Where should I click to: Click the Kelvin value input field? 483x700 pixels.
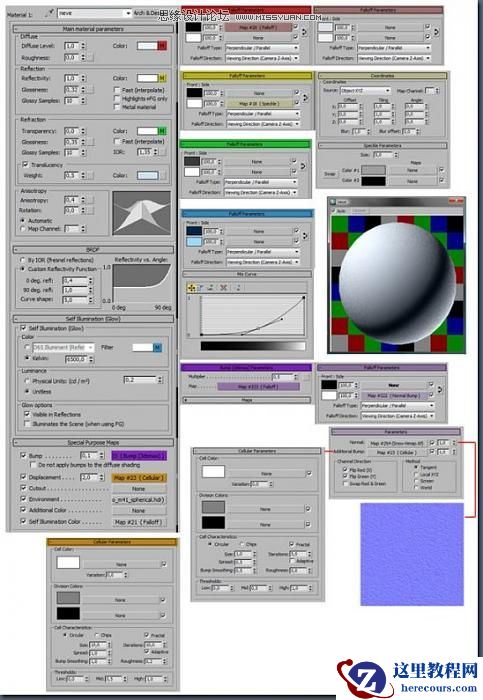tap(77, 359)
